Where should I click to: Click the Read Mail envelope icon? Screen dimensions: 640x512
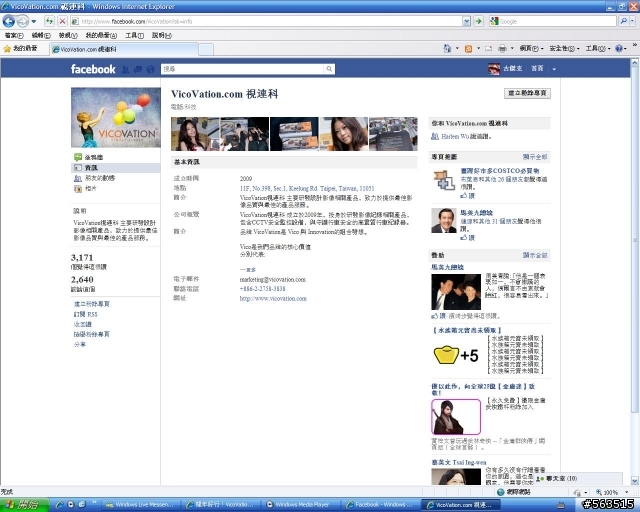click(489, 49)
